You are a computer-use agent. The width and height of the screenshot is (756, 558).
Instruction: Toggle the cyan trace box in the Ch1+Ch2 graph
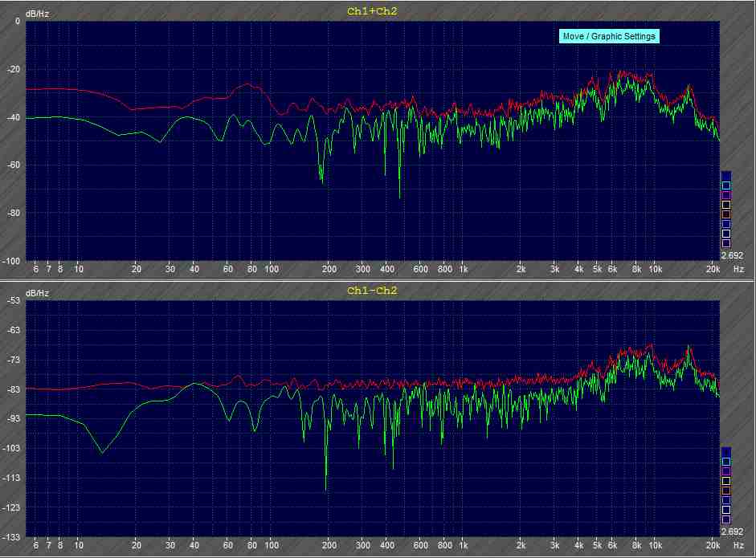[726, 185]
